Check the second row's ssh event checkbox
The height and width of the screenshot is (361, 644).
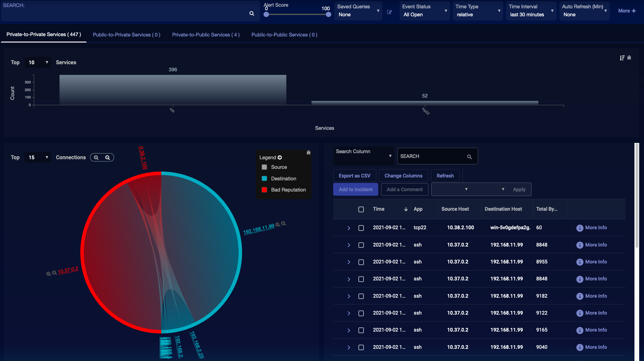pyautogui.click(x=361, y=245)
